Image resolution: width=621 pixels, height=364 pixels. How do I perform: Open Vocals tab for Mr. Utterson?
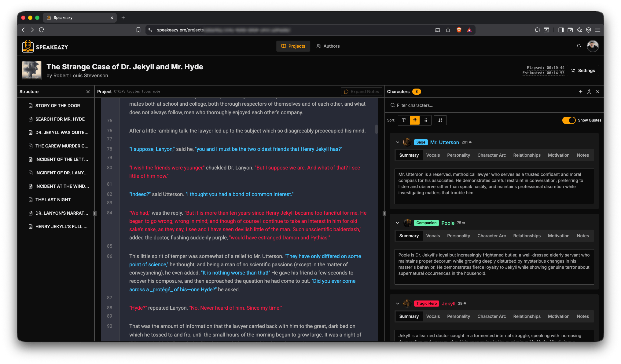[433, 155]
